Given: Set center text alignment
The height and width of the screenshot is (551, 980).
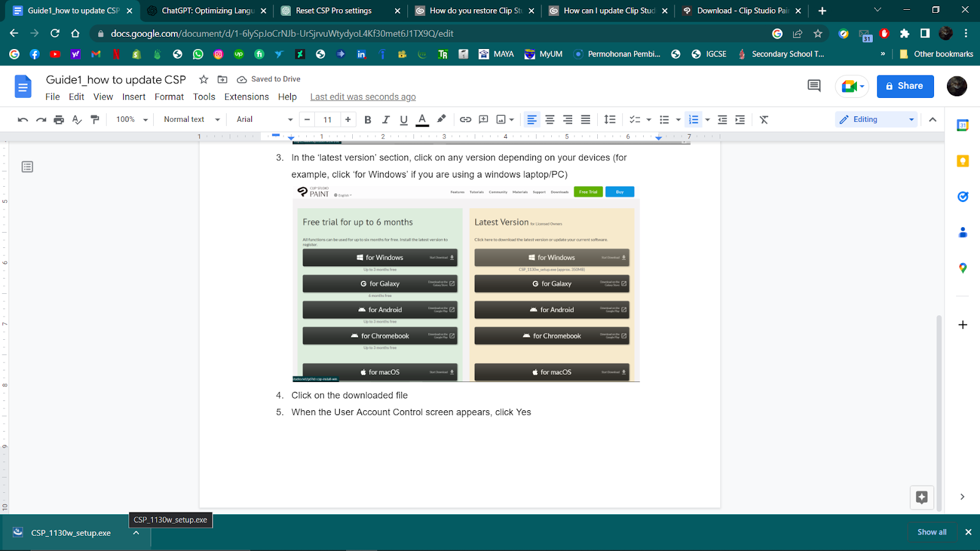Looking at the screenshot, I should coord(550,119).
